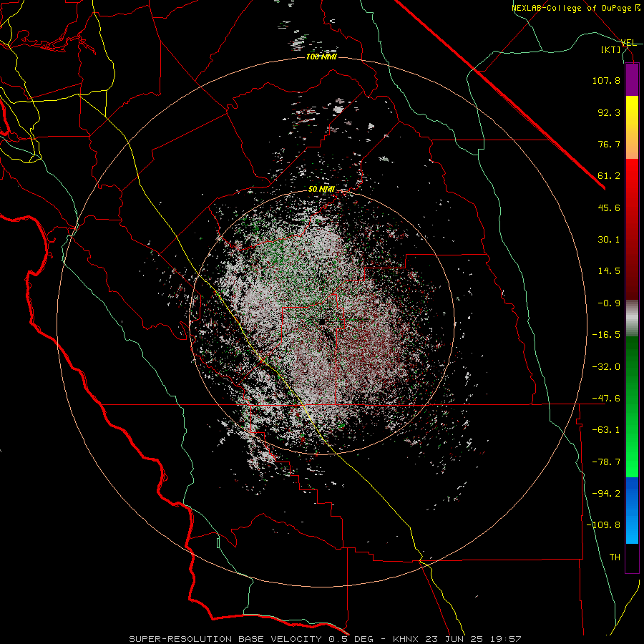Select the 50 NMI range ring label
644x644 pixels.
click(x=321, y=190)
